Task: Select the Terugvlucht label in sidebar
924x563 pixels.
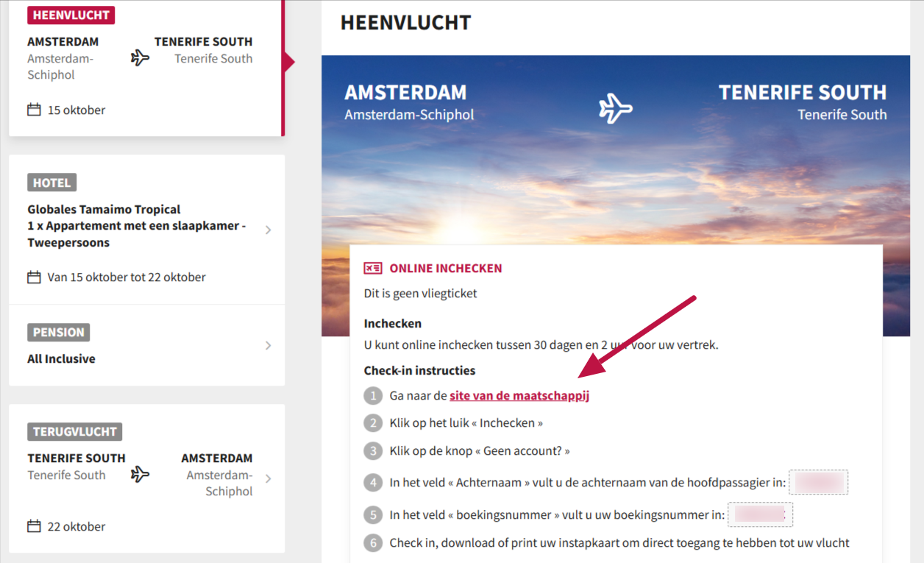Action: tap(75, 431)
